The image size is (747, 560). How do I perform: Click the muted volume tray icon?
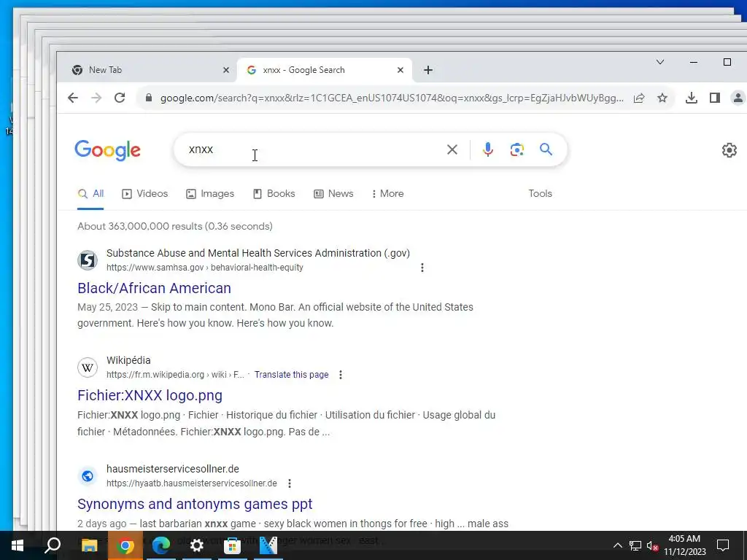pos(653,545)
